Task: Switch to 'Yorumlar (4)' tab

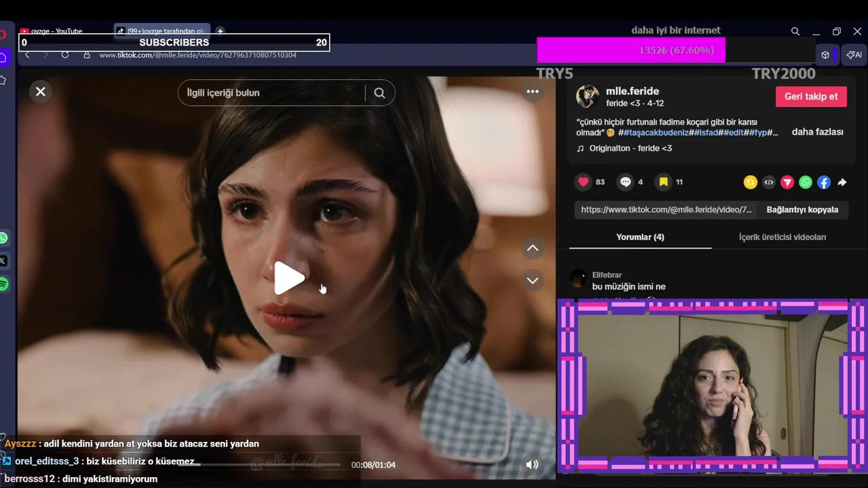Action: [x=640, y=237]
